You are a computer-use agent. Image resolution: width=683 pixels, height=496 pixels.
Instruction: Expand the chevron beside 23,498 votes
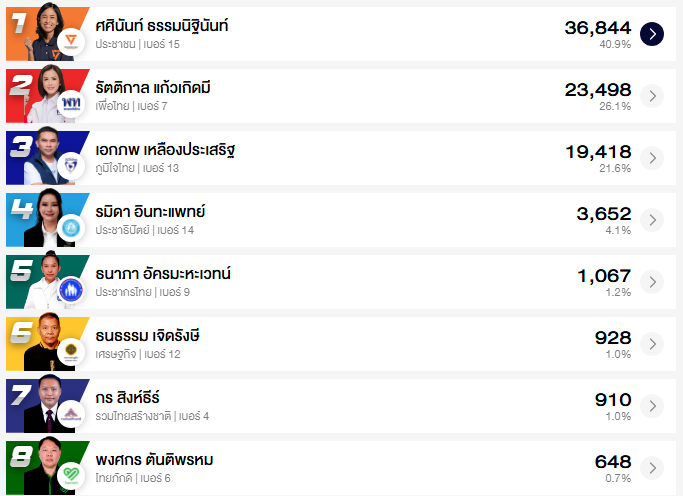tap(652, 96)
